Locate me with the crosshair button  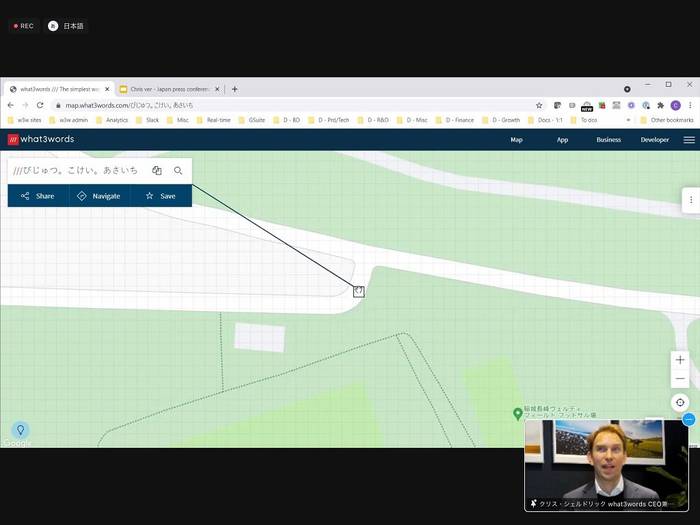pyautogui.click(x=680, y=402)
